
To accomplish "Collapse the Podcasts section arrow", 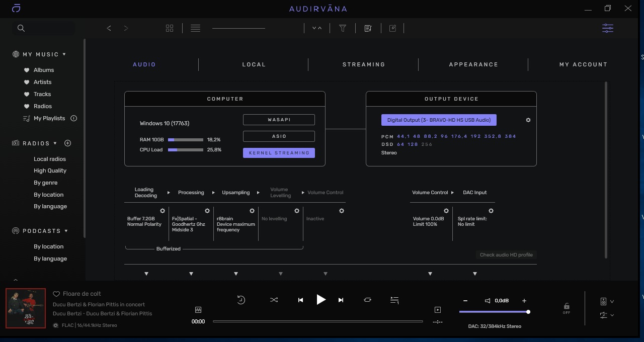I will click(x=66, y=231).
